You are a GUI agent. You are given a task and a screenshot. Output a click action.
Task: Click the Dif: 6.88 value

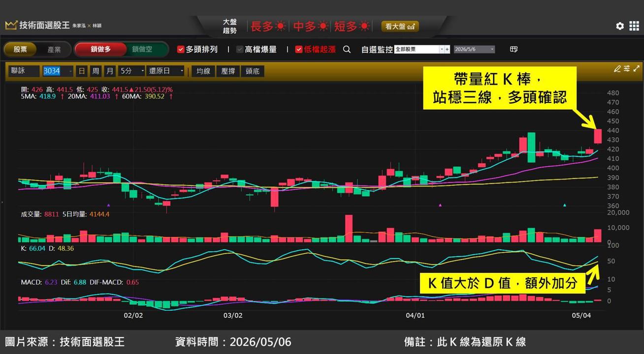(74, 282)
